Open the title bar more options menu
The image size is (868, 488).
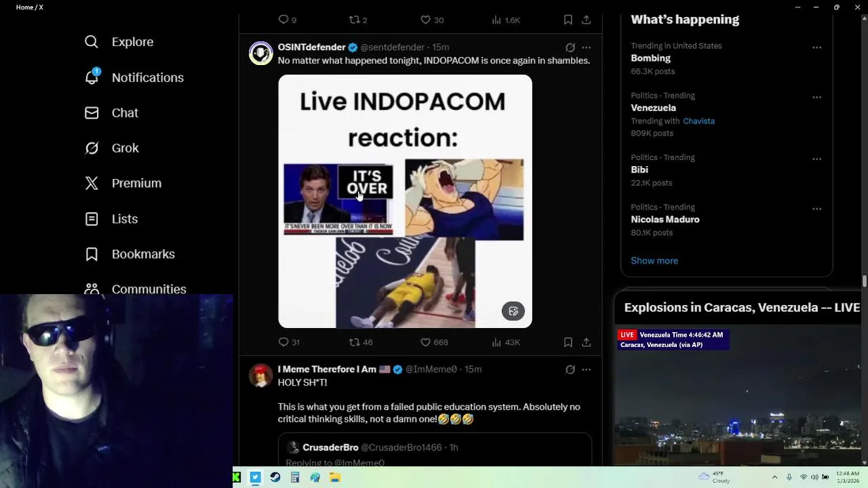tap(797, 7)
